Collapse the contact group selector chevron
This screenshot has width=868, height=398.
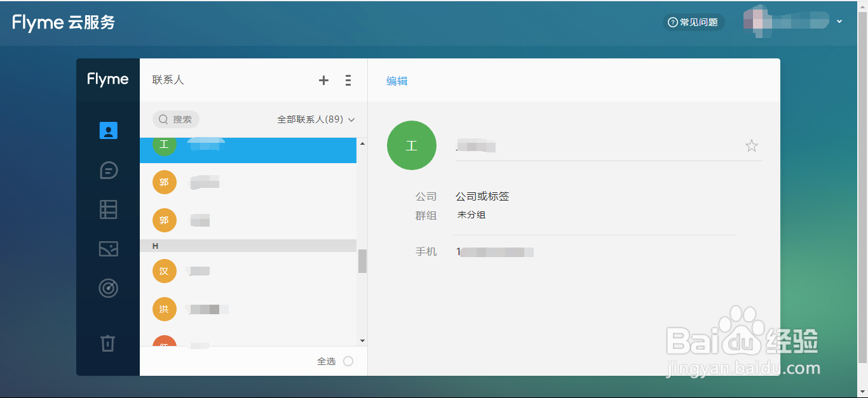[x=352, y=119]
